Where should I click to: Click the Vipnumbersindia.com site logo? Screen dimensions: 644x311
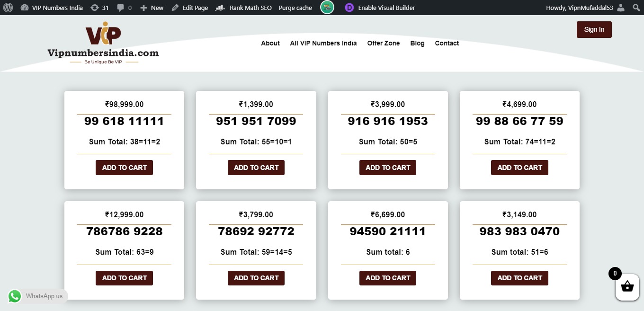click(x=103, y=43)
